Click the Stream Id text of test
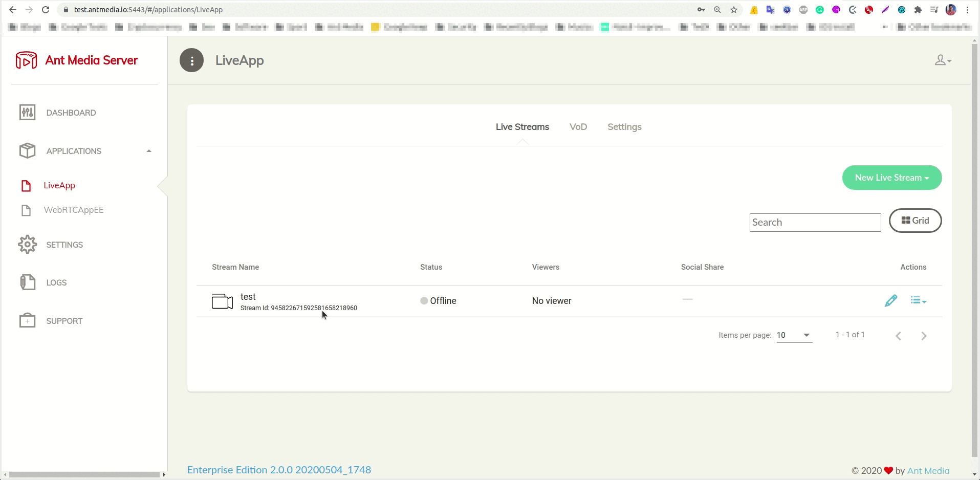980x480 pixels. tap(298, 308)
